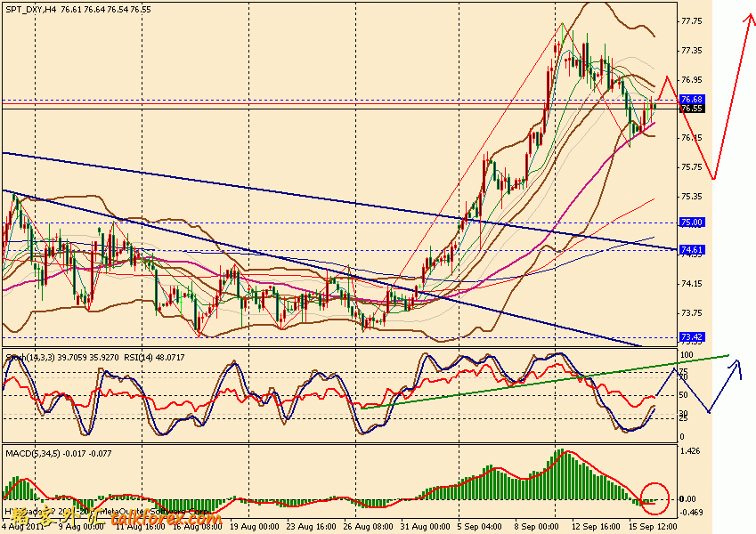Click the 100 oscillator scale value
Viewport: 756px width, 534px height.
tap(686, 355)
